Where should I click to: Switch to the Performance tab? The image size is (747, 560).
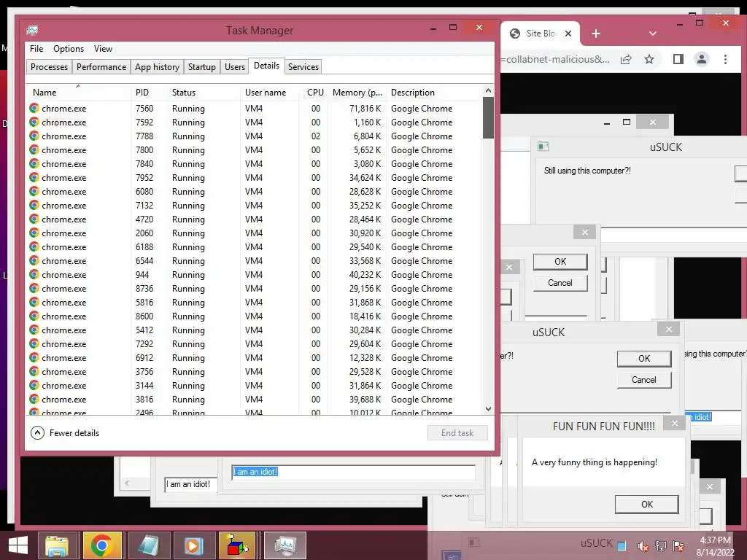tap(101, 66)
